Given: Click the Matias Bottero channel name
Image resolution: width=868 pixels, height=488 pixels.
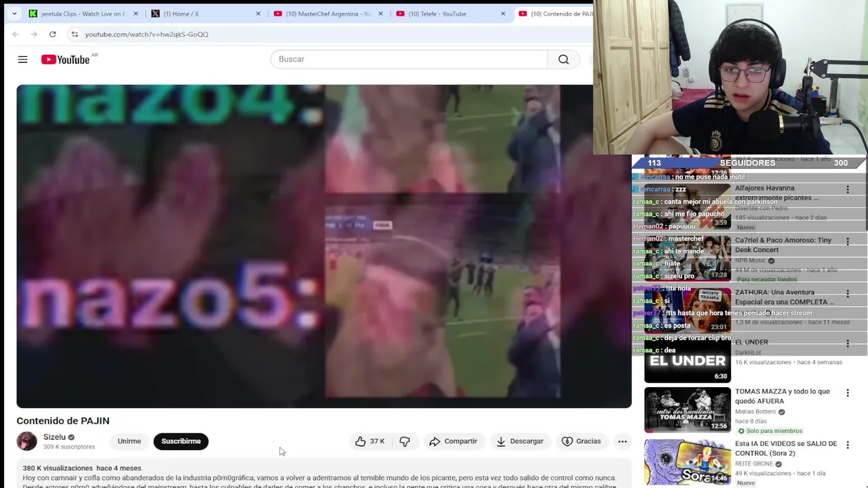Looking at the screenshot, I should coord(755,411).
